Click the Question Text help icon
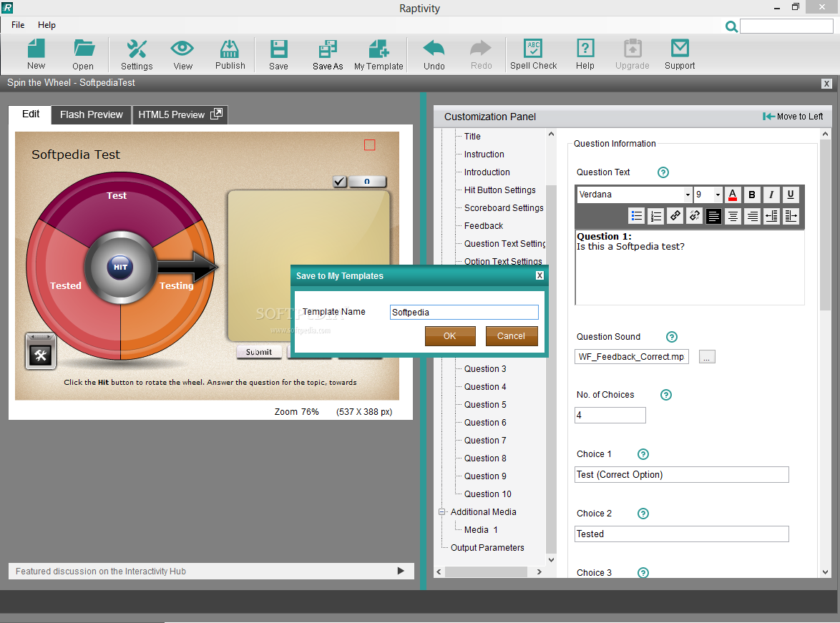This screenshot has height=623, width=840. 663,172
